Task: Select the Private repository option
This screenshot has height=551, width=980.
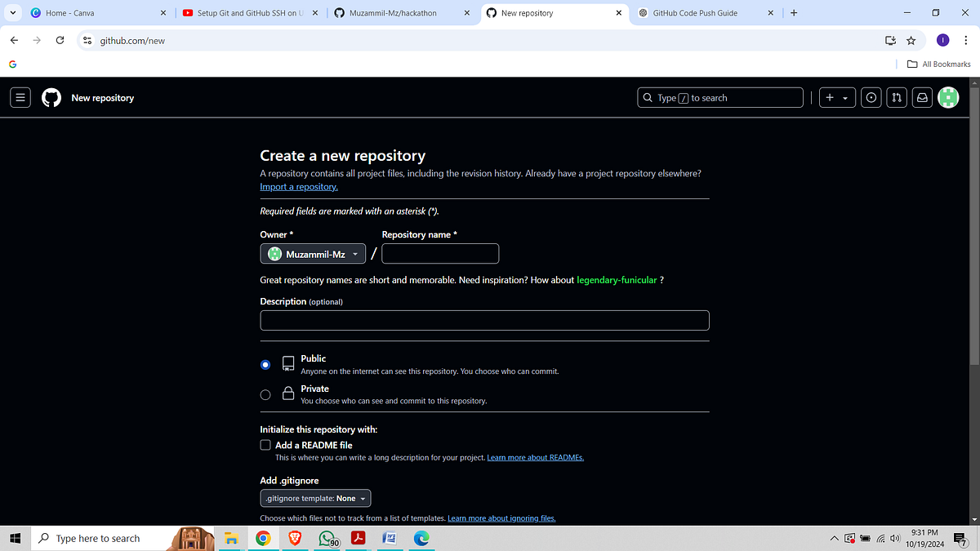Action: pos(265,394)
